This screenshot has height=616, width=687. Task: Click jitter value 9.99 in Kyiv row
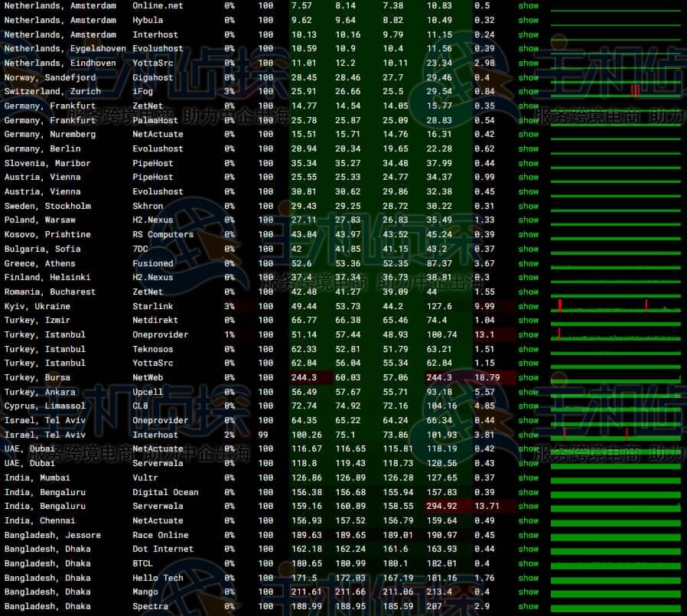coord(484,306)
